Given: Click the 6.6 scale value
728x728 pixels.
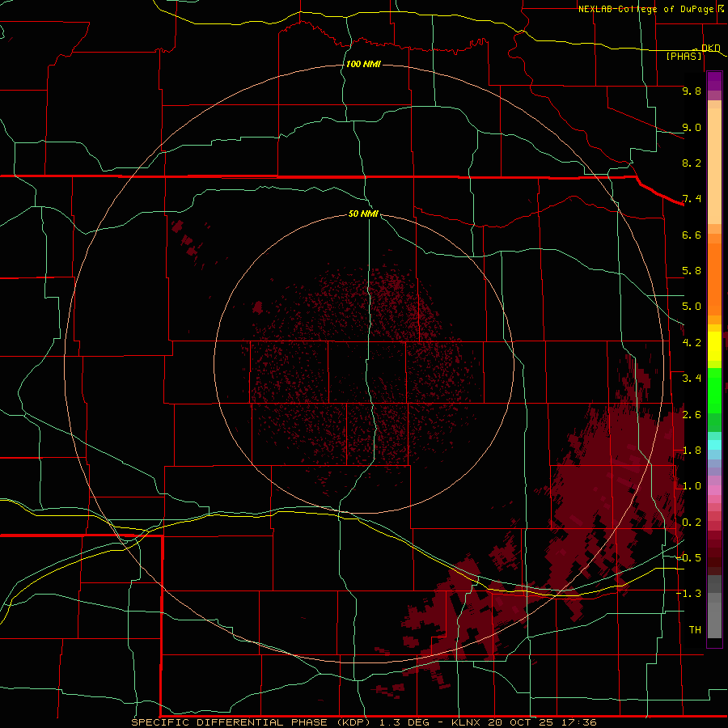Looking at the screenshot, I should [x=692, y=235].
